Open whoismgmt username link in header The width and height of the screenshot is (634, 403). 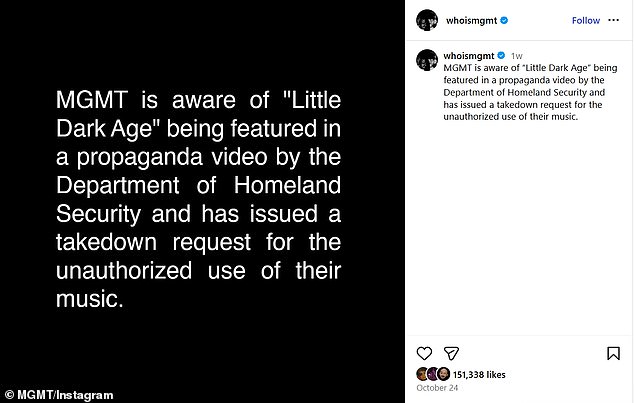click(471, 20)
